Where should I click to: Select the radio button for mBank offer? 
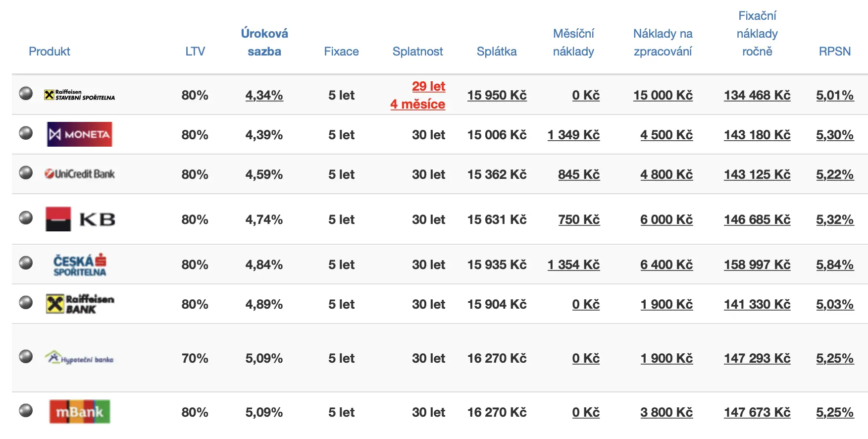[x=26, y=411]
